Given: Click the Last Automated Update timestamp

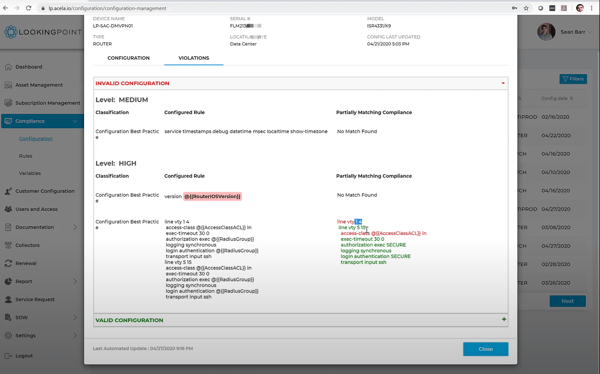Looking at the screenshot, I should tap(143, 348).
